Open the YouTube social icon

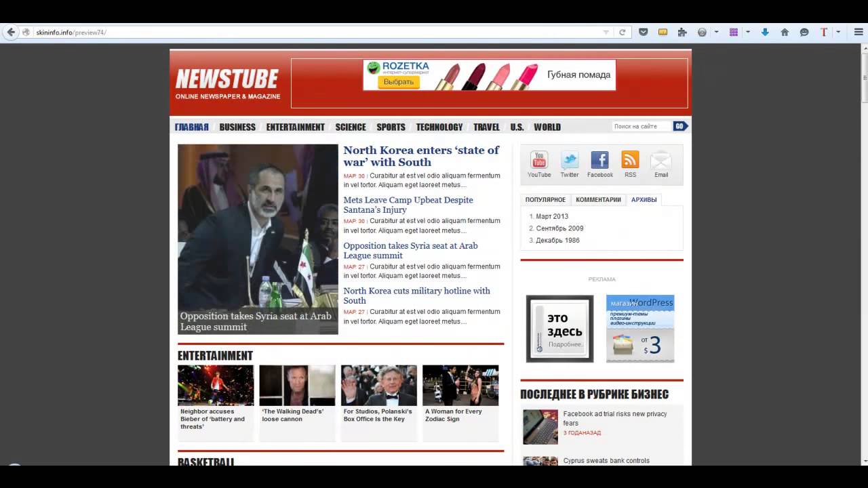point(539,160)
